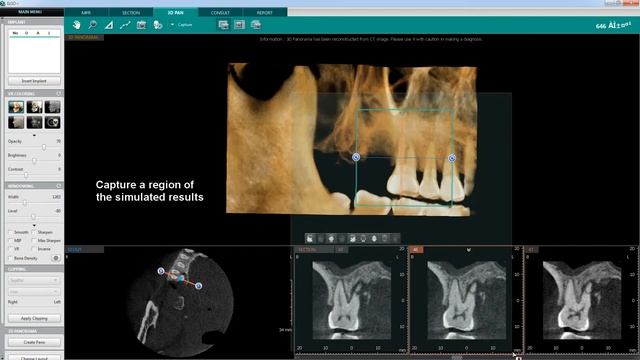Open the MPR tab
This screenshot has width=640, height=360.
point(86,13)
